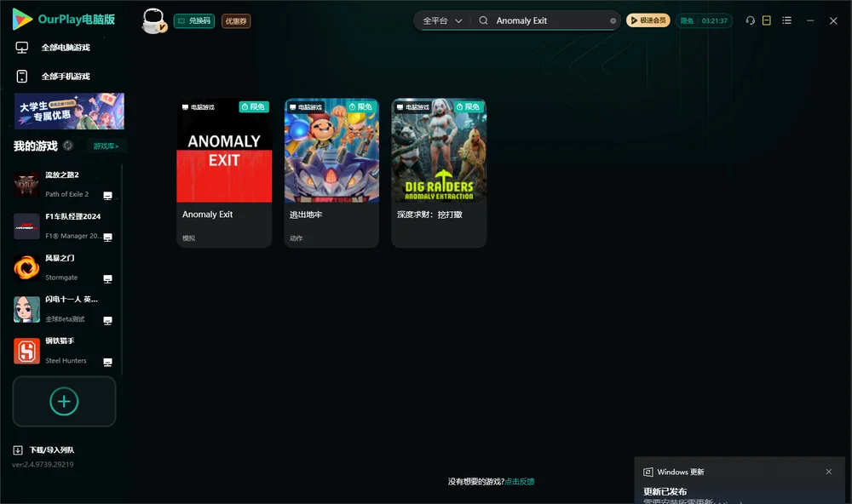Click the sidebar games list scrollbar
Image resolution: width=852 pixels, height=504 pixels.
coord(122,270)
